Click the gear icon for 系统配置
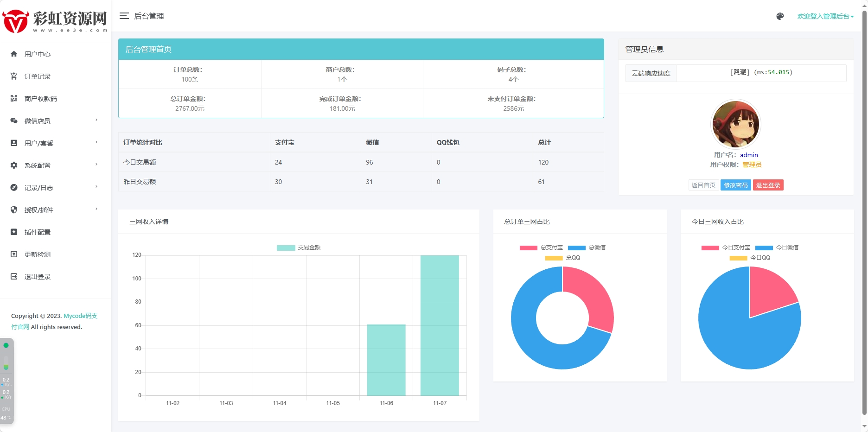Viewport: 868px width, 432px height. [14, 165]
